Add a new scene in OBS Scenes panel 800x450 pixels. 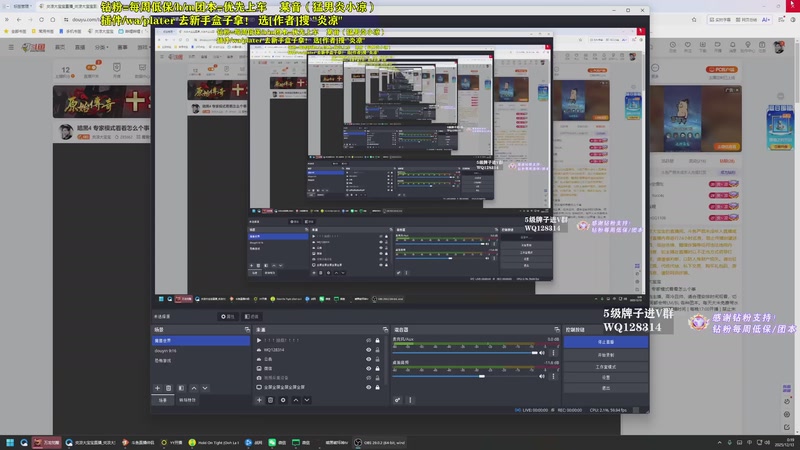(157, 388)
